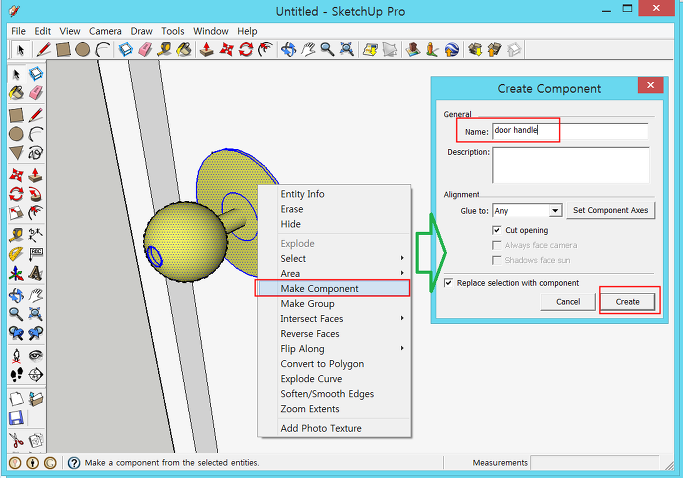Viewport: 683px width, 478px height.
Task: Click the Open folder icon in left palette
Action: pos(36,399)
